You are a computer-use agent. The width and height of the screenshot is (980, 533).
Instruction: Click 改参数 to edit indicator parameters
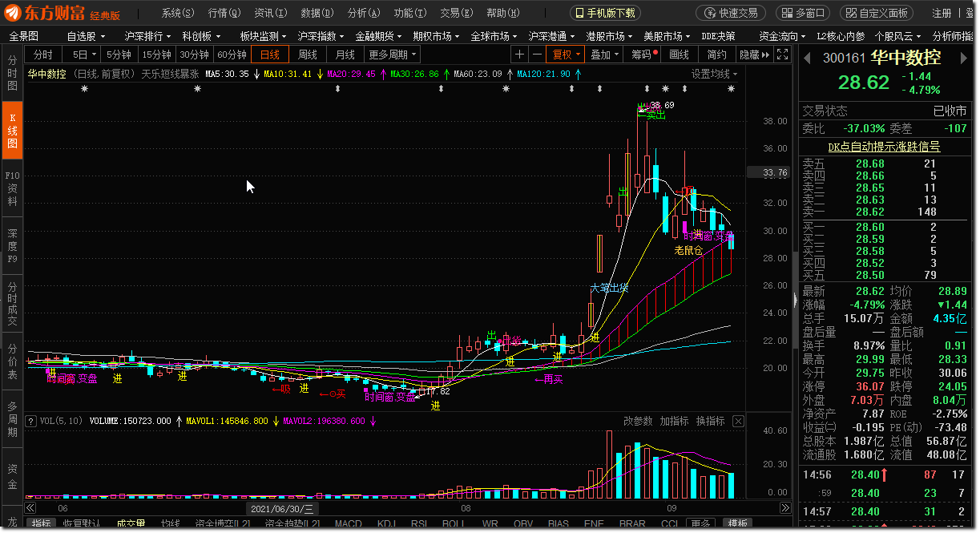tap(639, 421)
